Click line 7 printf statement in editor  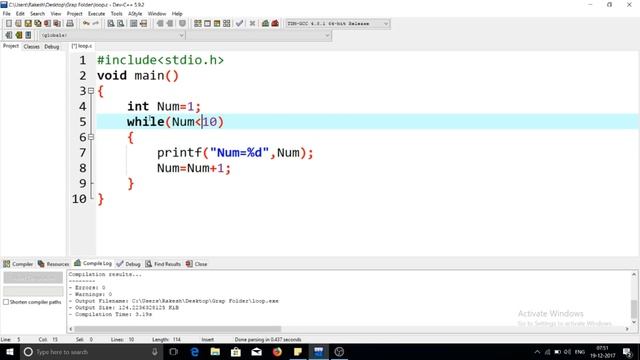(x=235, y=153)
